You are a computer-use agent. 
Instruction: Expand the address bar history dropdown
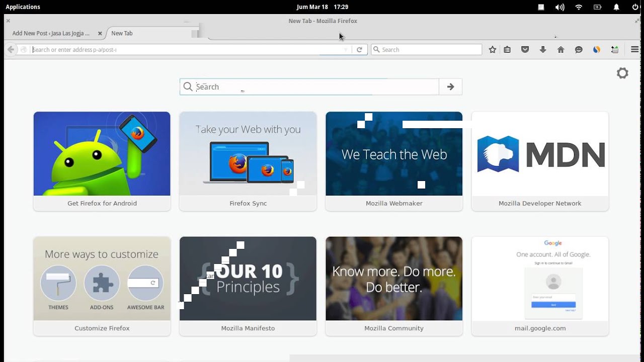(x=346, y=50)
